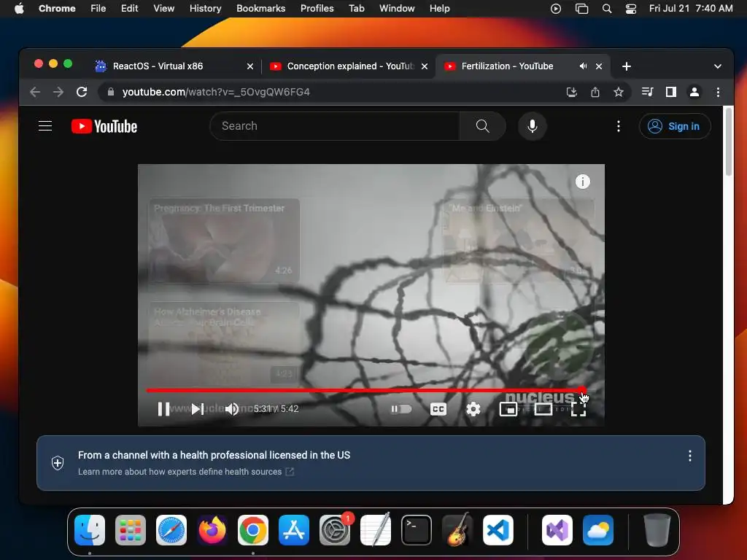
Task: Open 'Learn more about how experts define health sources'
Action: click(186, 472)
